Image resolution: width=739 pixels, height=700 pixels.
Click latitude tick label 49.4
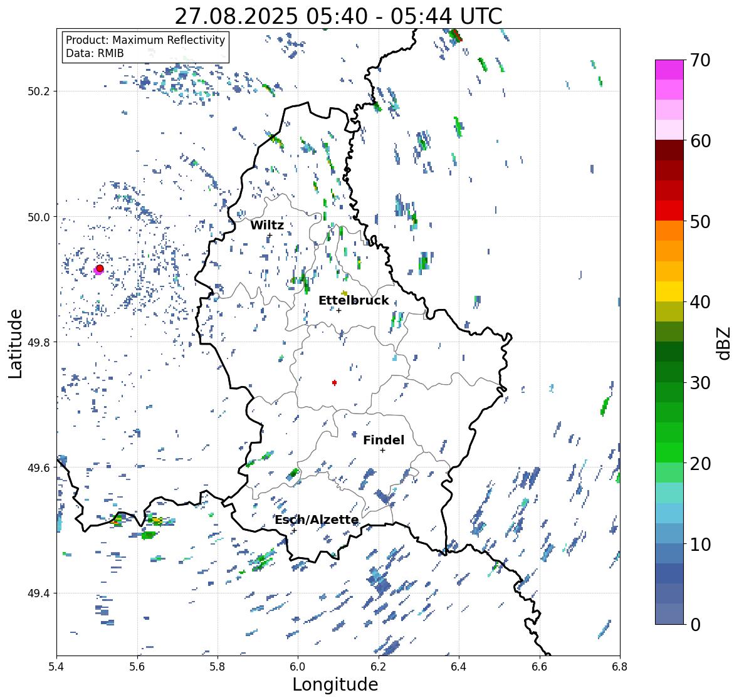39,593
